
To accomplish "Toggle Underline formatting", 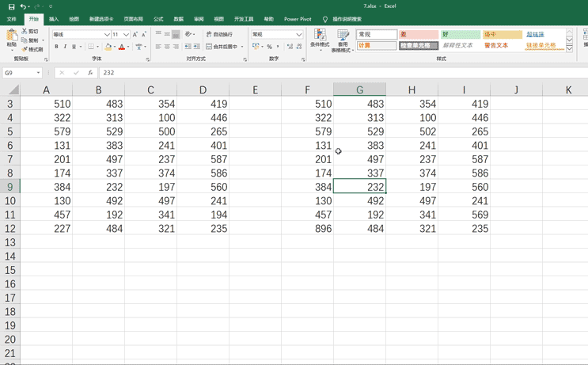I will point(74,47).
